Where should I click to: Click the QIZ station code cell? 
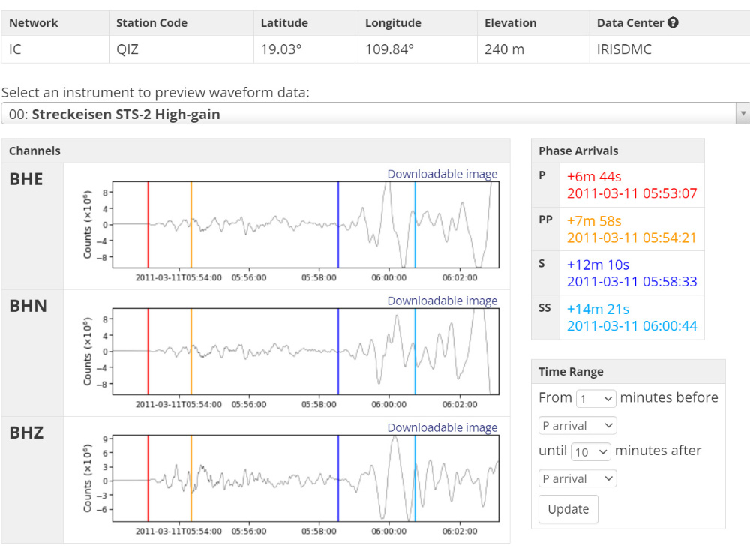[x=180, y=49]
